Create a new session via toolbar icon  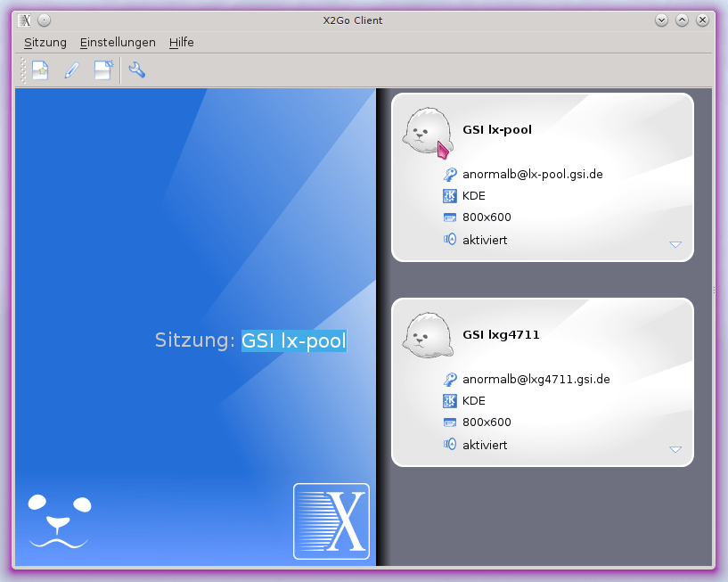(x=39, y=70)
